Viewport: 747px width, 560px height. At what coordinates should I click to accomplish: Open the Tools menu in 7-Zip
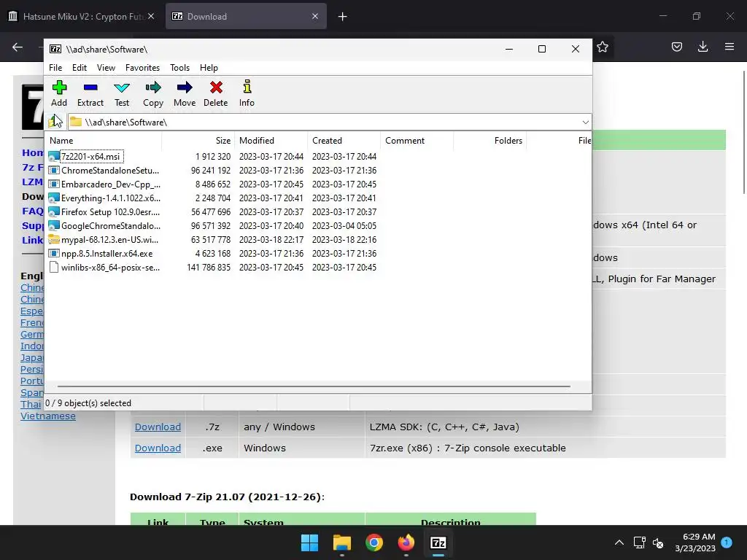pyautogui.click(x=179, y=68)
